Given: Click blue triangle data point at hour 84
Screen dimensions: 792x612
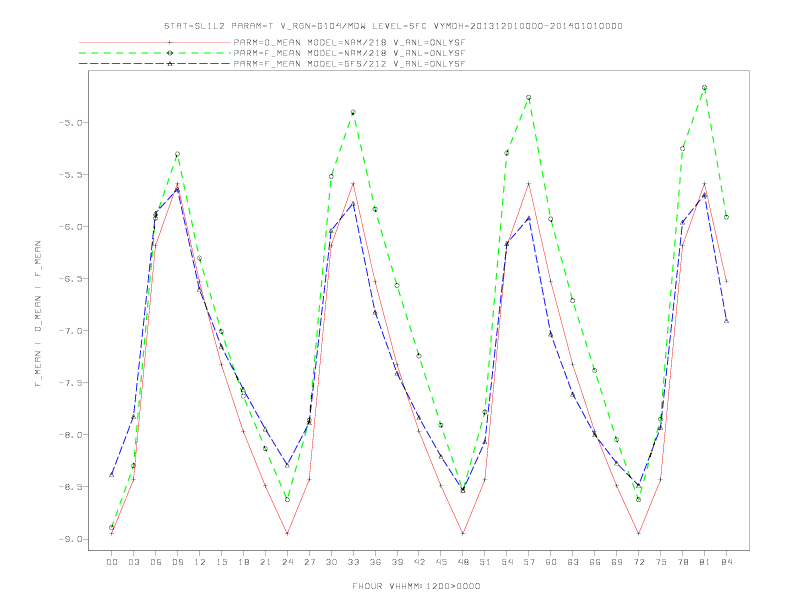Looking at the screenshot, I should pyautogui.click(x=726, y=321).
